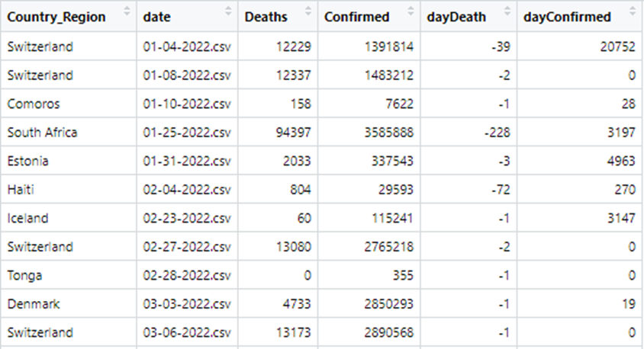Click the Country_Region header label
Viewport: 644px width, 349px height.
coord(56,17)
